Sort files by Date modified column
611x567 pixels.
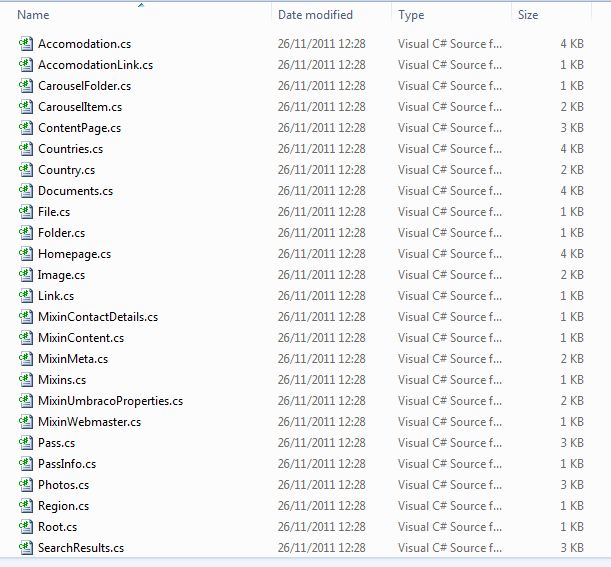coord(315,15)
